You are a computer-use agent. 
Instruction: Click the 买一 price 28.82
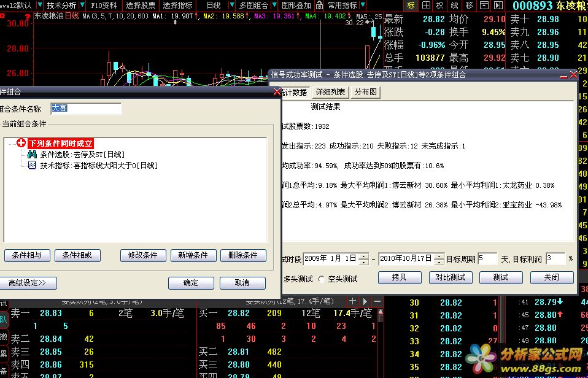click(239, 313)
